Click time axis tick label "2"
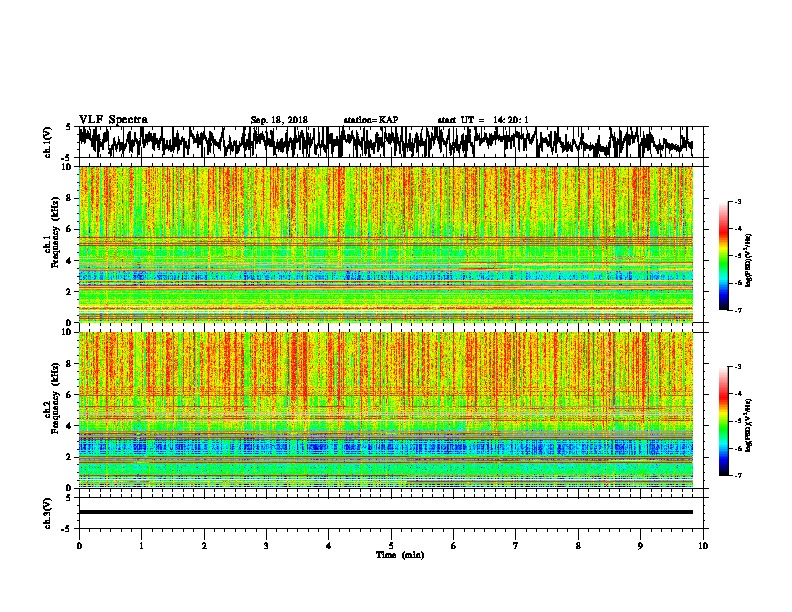The image size is (792, 612). (204, 546)
